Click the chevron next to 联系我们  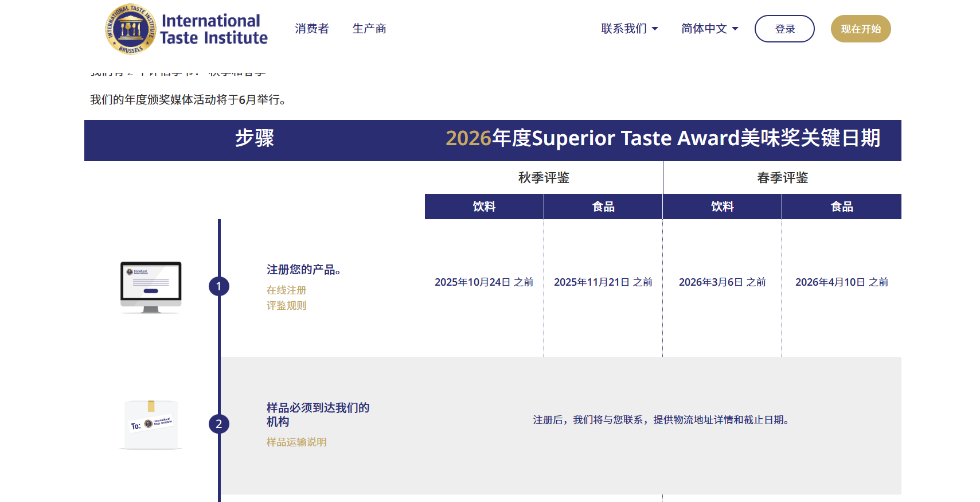655,28
